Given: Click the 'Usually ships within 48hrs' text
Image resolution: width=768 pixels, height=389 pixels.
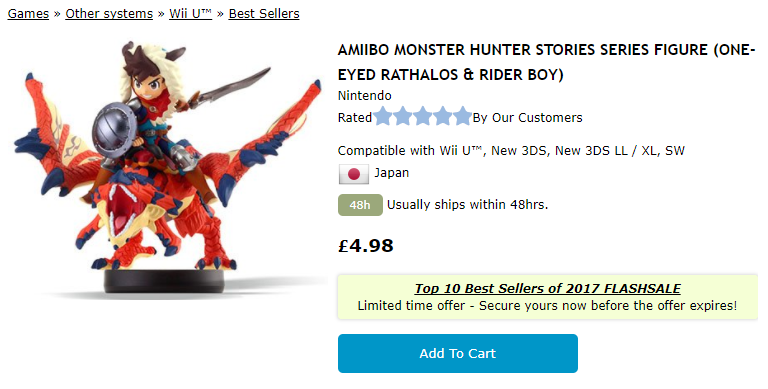Looking at the screenshot, I should tap(467, 205).
